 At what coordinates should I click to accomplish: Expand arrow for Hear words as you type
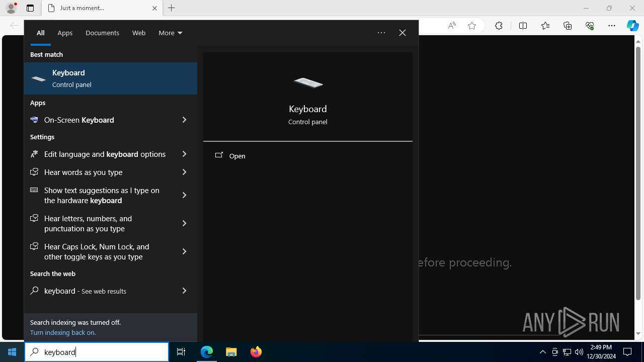coord(184,172)
